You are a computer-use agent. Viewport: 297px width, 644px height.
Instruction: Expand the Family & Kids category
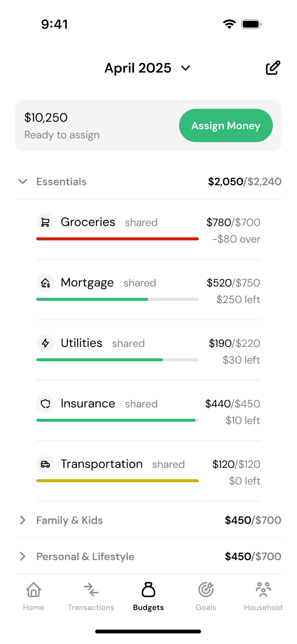pyautogui.click(x=23, y=520)
